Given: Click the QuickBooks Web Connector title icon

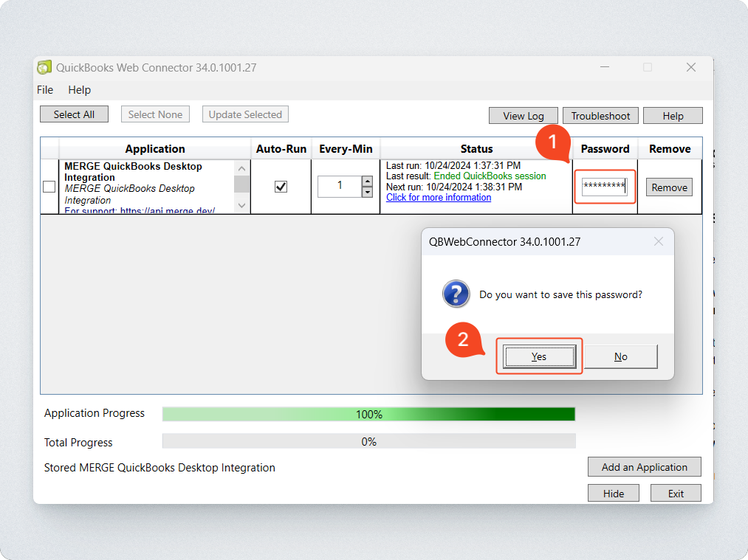Looking at the screenshot, I should (44, 67).
